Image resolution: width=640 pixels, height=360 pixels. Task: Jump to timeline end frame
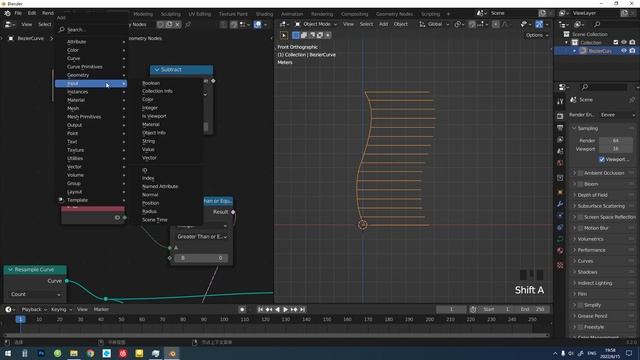click(x=302, y=309)
